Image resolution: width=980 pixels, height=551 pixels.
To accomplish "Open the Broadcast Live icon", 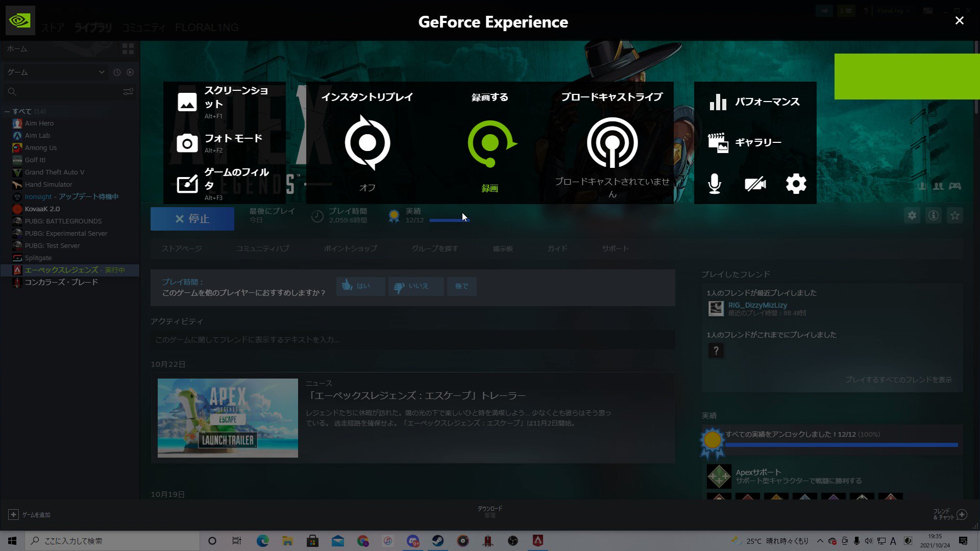I will [612, 143].
